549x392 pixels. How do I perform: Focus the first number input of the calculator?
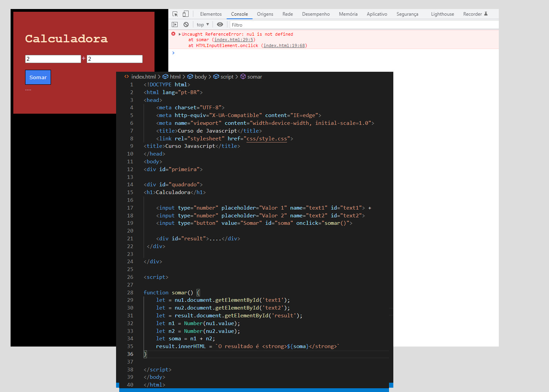click(53, 59)
